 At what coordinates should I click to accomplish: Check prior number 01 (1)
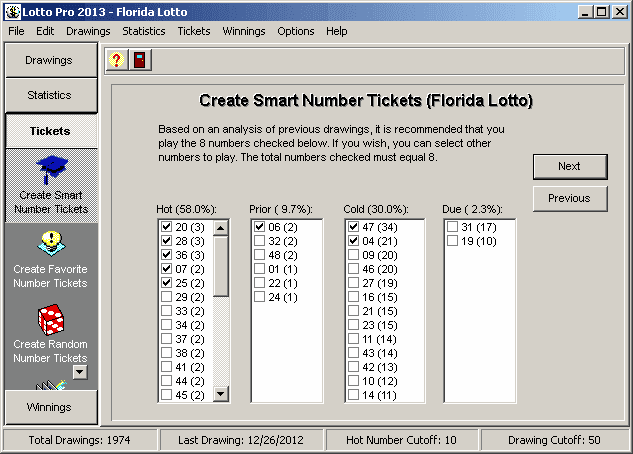(260, 269)
